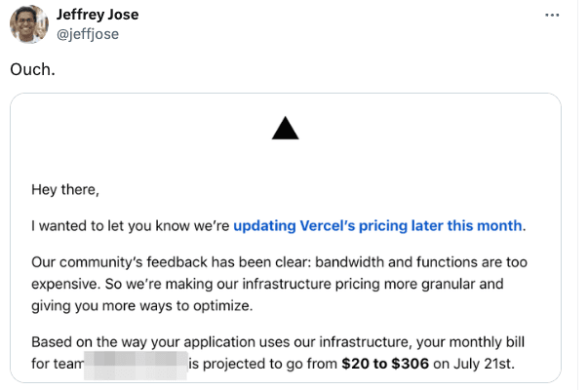Viewport: 588px width, 390px height.
Task: Click "Our community's feedback has been clear" text
Action: pos(172,262)
